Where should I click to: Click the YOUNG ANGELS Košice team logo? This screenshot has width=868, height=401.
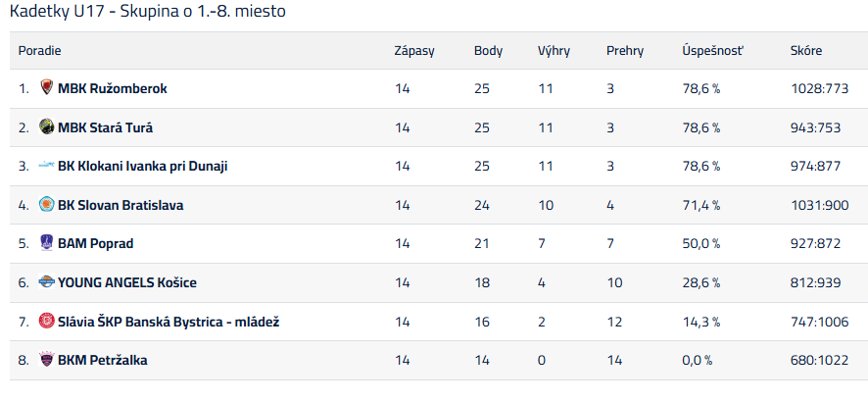click(x=46, y=283)
